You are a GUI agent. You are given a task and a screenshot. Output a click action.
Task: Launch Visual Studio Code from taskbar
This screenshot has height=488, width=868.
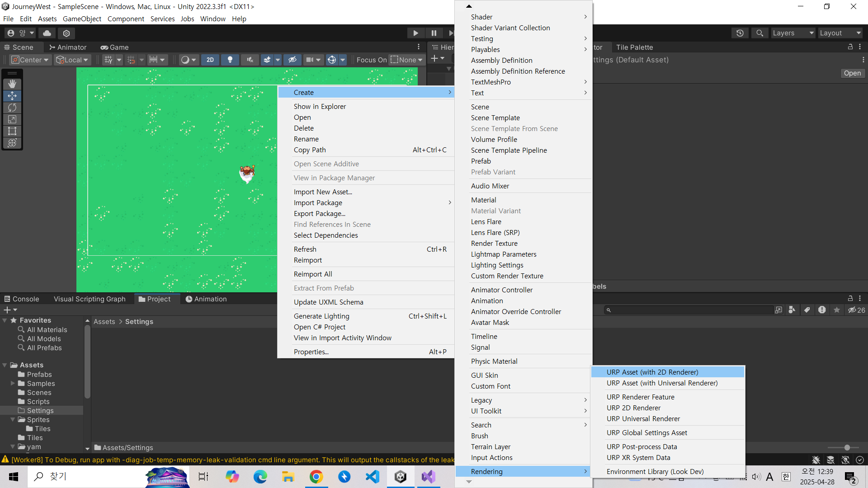373,476
